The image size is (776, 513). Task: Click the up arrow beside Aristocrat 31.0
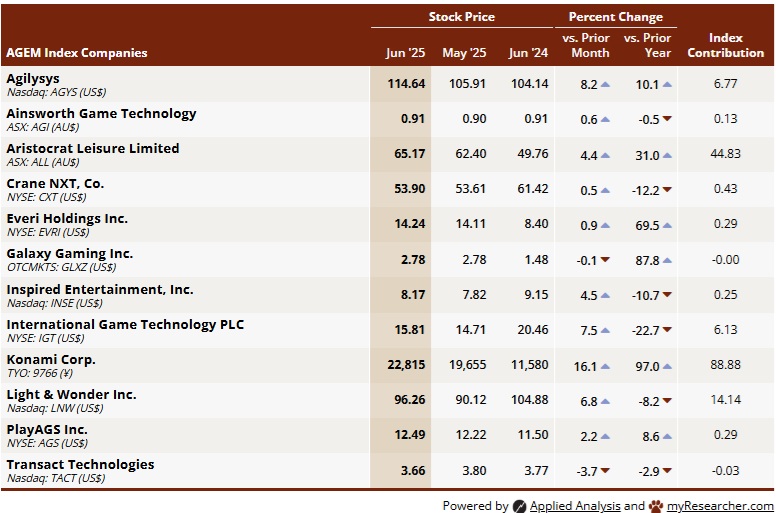click(x=667, y=155)
